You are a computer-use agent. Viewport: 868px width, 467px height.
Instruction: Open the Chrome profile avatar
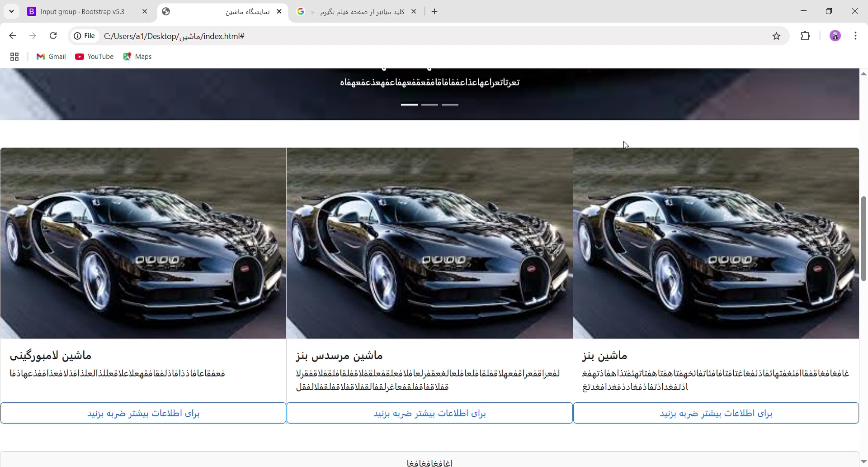[835, 36]
